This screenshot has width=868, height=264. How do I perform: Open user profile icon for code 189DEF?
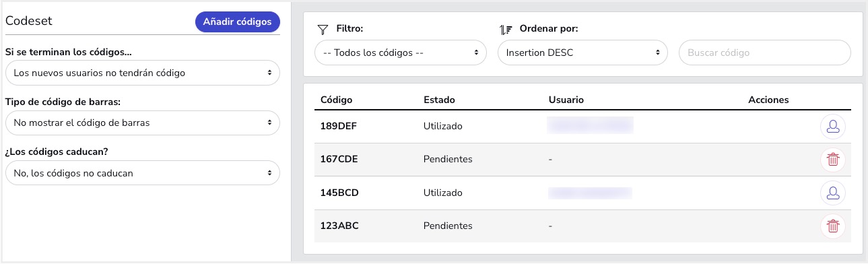click(833, 126)
